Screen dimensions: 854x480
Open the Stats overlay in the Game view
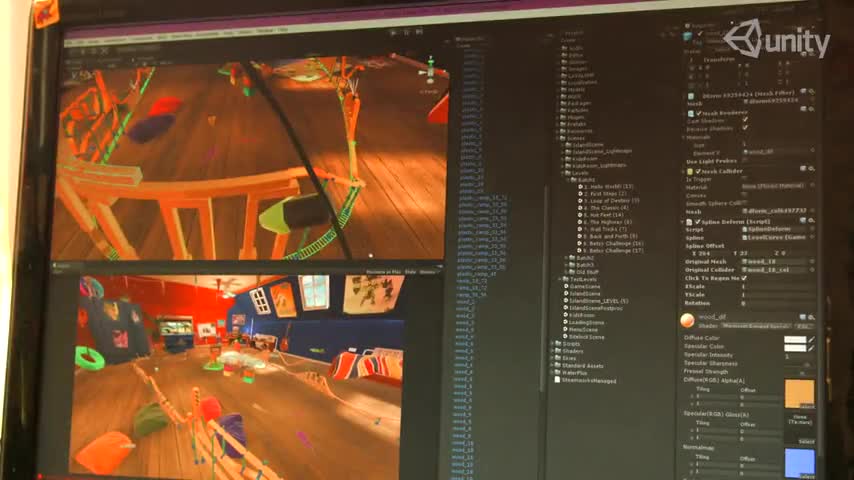pos(410,272)
